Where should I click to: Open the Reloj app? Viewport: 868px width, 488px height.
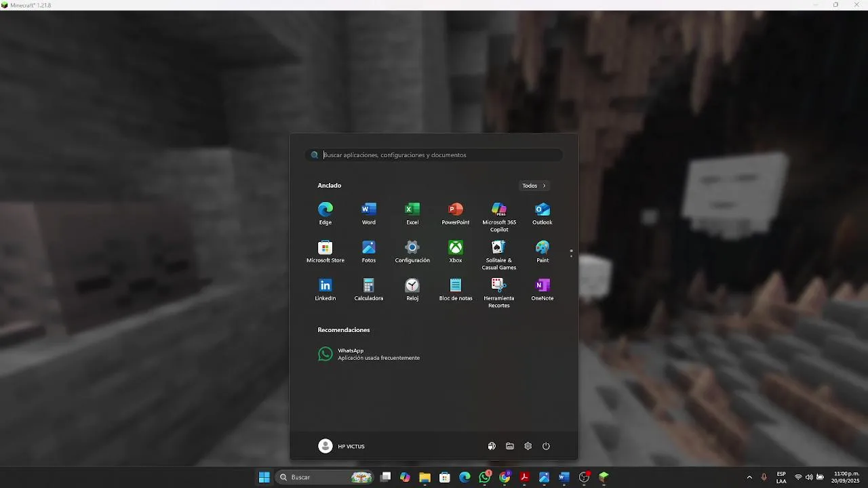coord(412,289)
